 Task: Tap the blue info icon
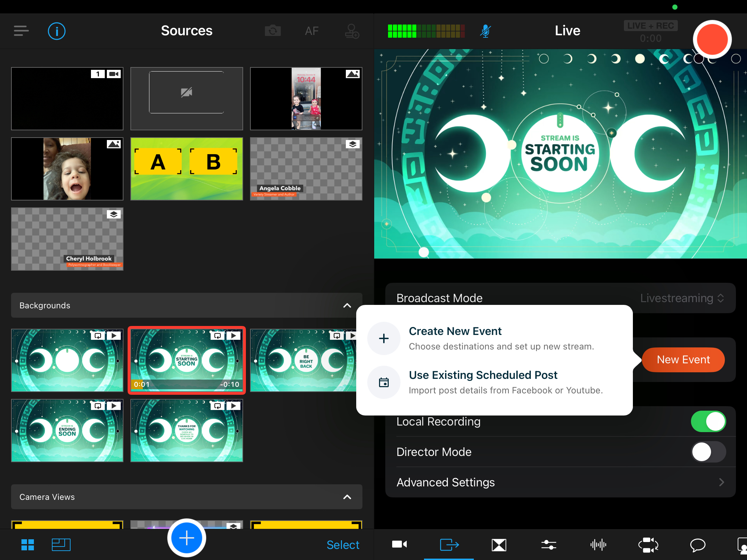point(57,31)
